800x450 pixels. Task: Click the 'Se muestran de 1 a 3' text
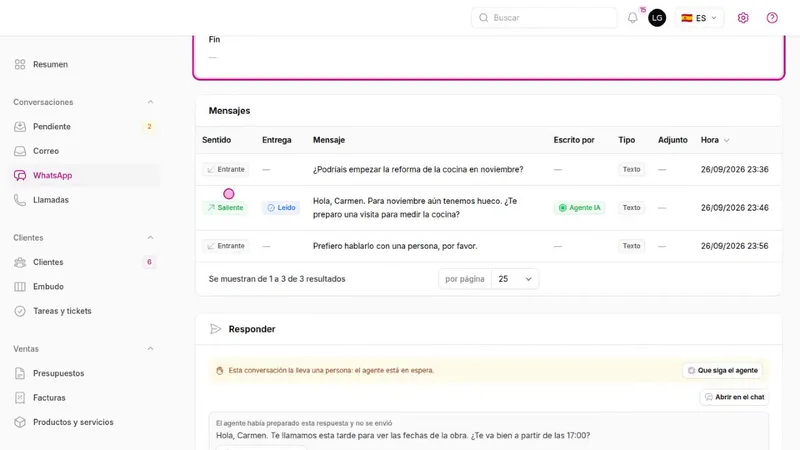277,279
